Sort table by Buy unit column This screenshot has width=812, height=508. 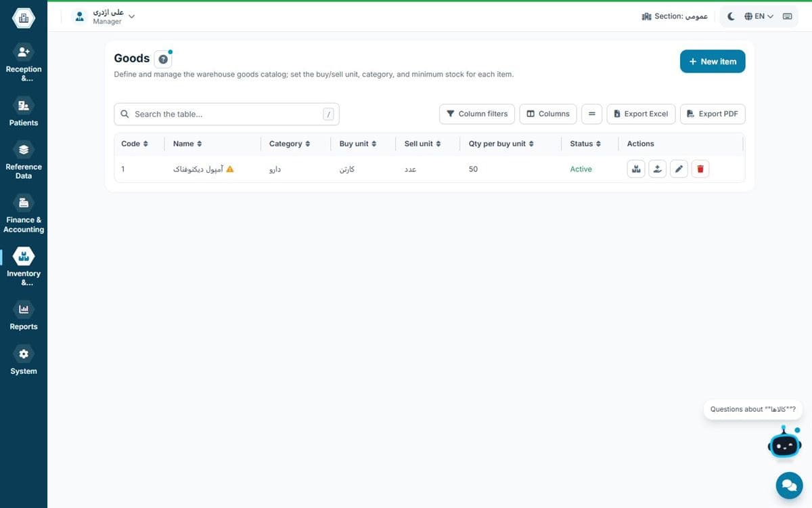[x=358, y=144]
